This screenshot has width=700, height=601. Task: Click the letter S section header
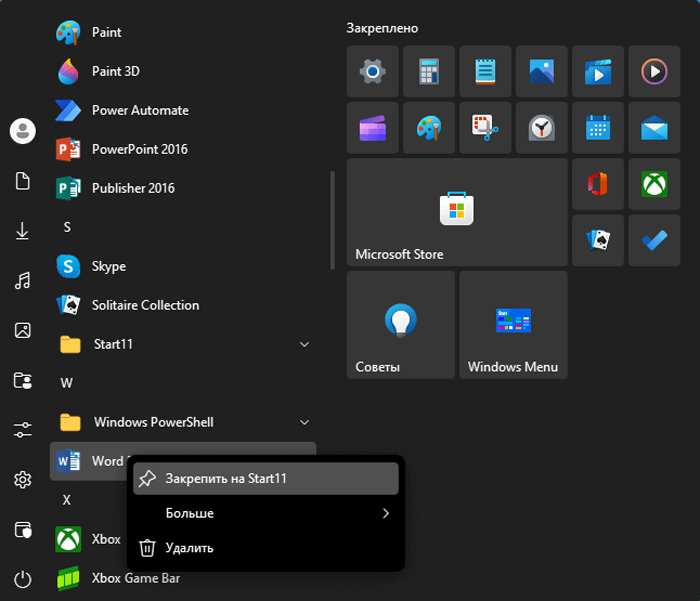coord(67,227)
